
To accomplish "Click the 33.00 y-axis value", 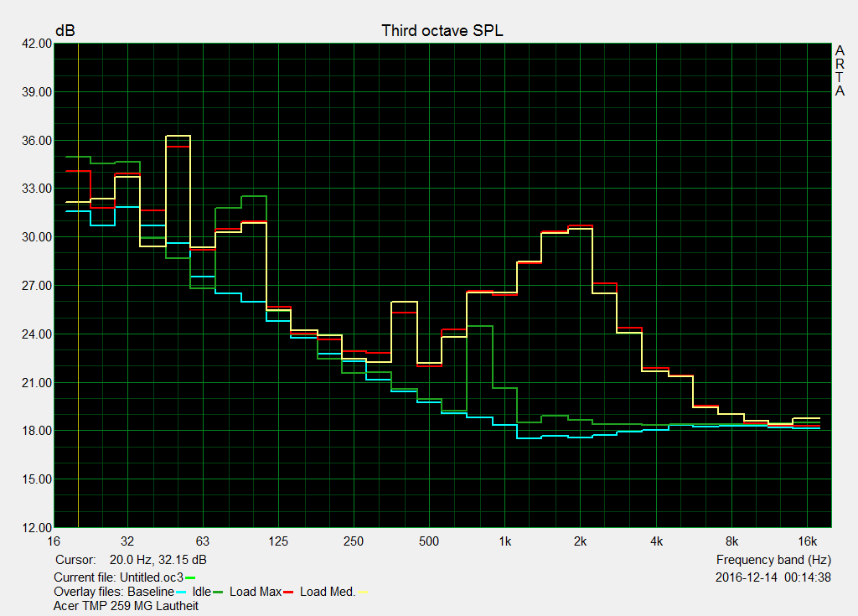I will click(37, 189).
